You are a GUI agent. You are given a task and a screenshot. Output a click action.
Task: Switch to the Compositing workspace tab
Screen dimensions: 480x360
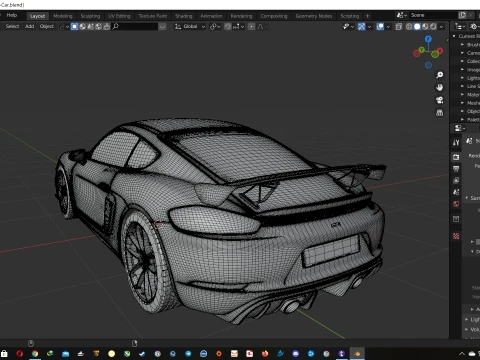click(x=274, y=16)
